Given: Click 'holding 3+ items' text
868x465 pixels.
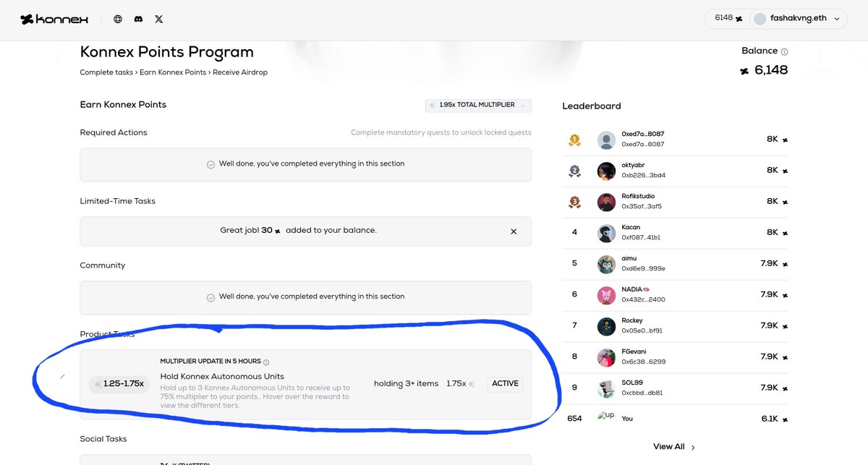Looking at the screenshot, I should pyautogui.click(x=406, y=384).
